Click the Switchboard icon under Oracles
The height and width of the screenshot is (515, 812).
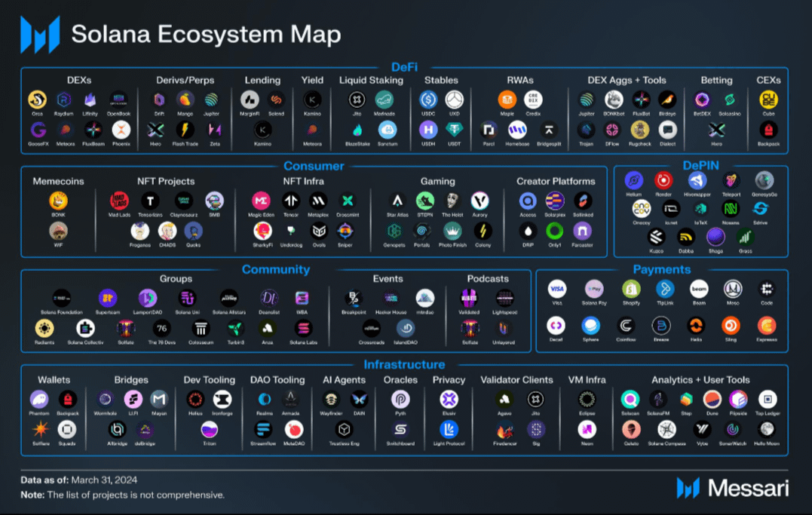click(x=400, y=430)
